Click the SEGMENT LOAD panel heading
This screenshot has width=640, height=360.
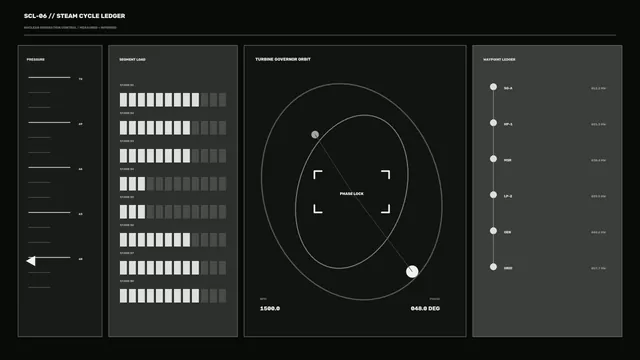[x=132, y=60]
